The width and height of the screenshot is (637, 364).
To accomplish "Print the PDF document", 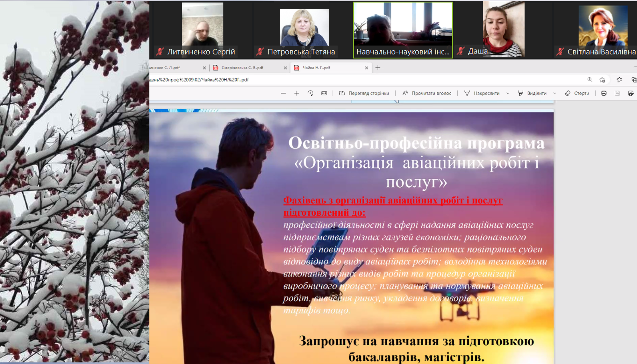I will [604, 93].
